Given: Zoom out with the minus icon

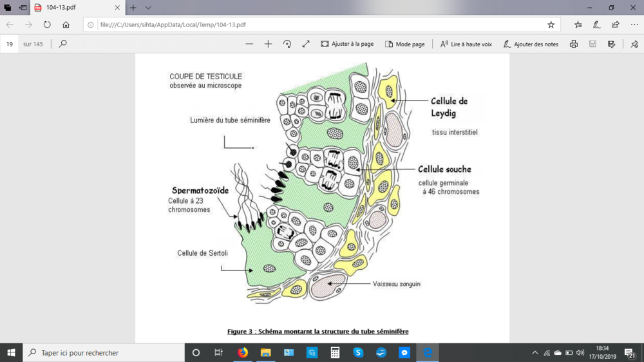Looking at the screenshot, I should tap(249, 44).
